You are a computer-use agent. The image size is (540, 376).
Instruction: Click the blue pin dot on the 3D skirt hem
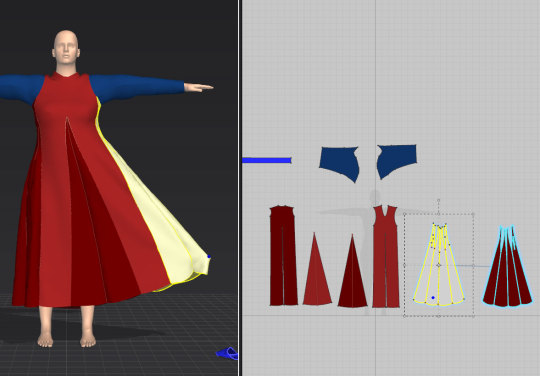209,257
